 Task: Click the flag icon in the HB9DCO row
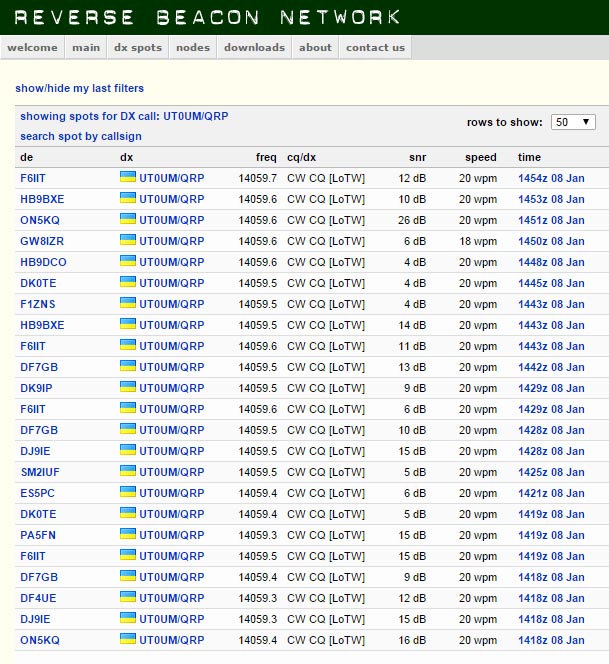127,261
